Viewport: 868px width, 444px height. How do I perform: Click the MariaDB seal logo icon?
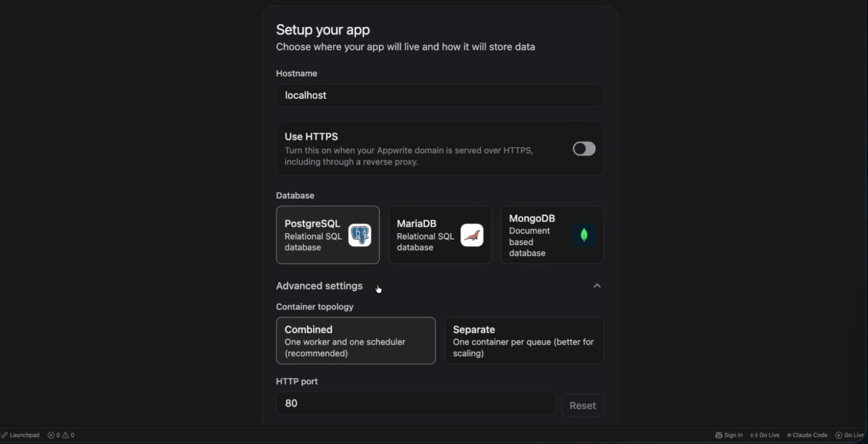472,235
